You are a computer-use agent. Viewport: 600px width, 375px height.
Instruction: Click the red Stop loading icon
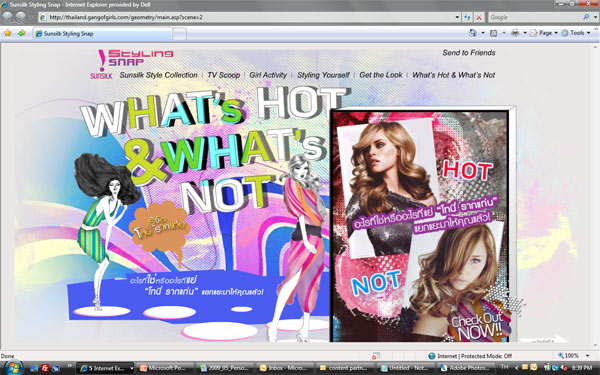click(x=479, y=17)
